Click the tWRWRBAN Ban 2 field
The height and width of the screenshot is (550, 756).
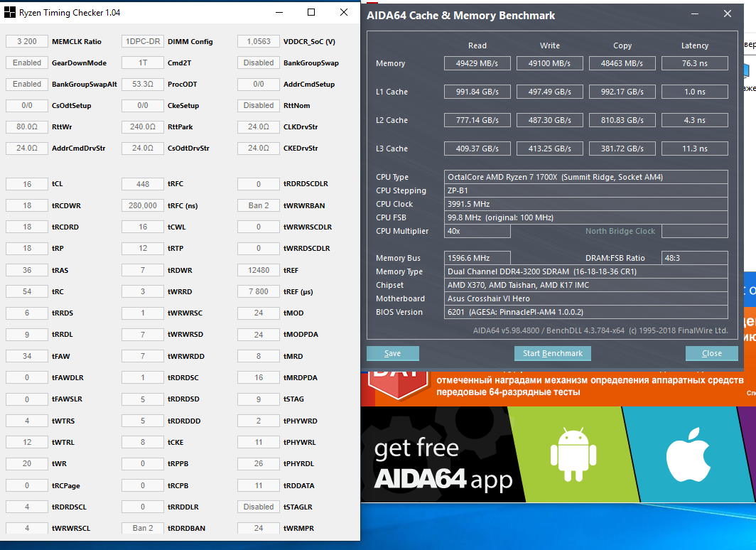(259, 205)
